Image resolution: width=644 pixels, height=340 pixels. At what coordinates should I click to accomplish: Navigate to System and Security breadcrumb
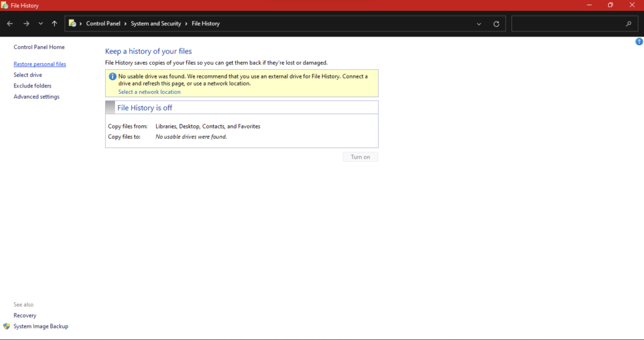pyautogui.click(x=156, y=23)
